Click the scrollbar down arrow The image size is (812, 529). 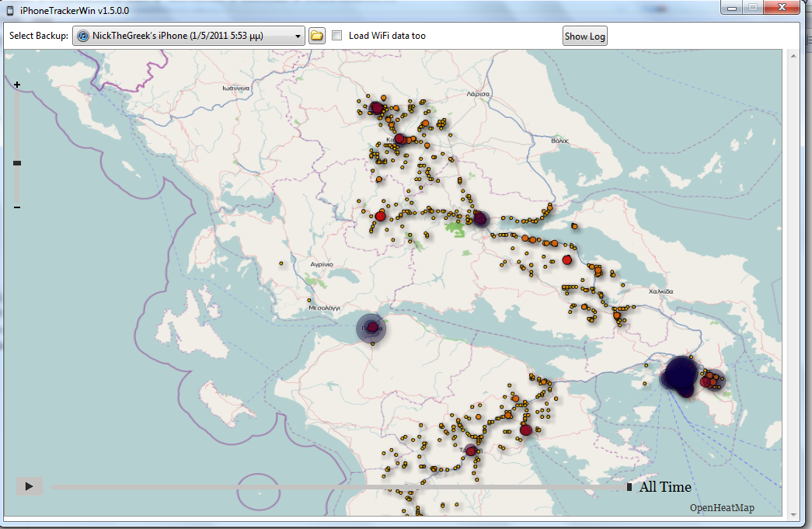tap(793, 514)
